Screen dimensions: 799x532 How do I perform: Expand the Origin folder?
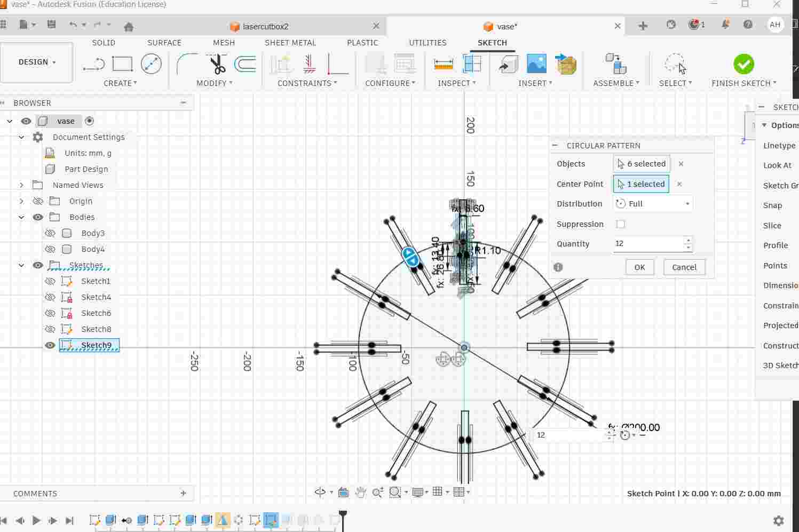[x=21, y=201]
